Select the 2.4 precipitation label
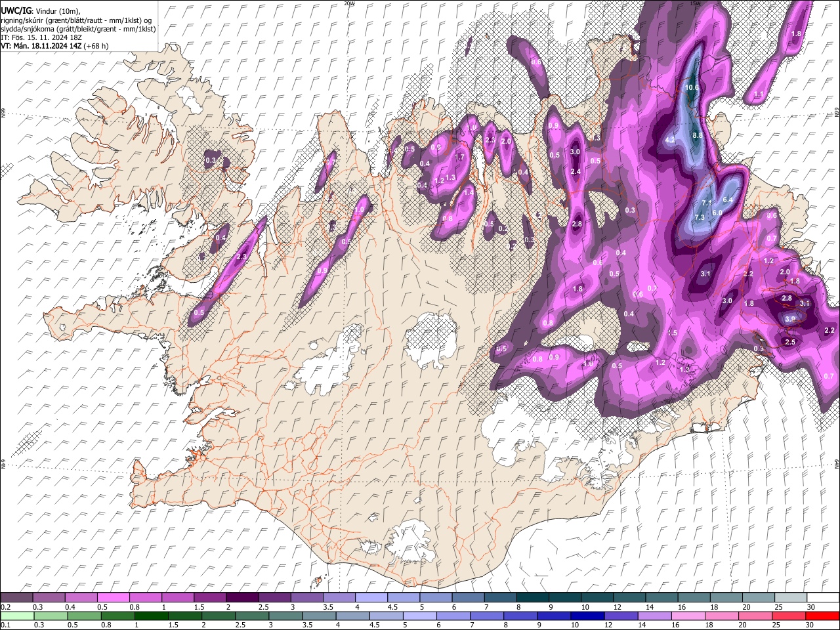Image resolution: width=840 pixels, height=630 pixels. (x=576, y=172)
